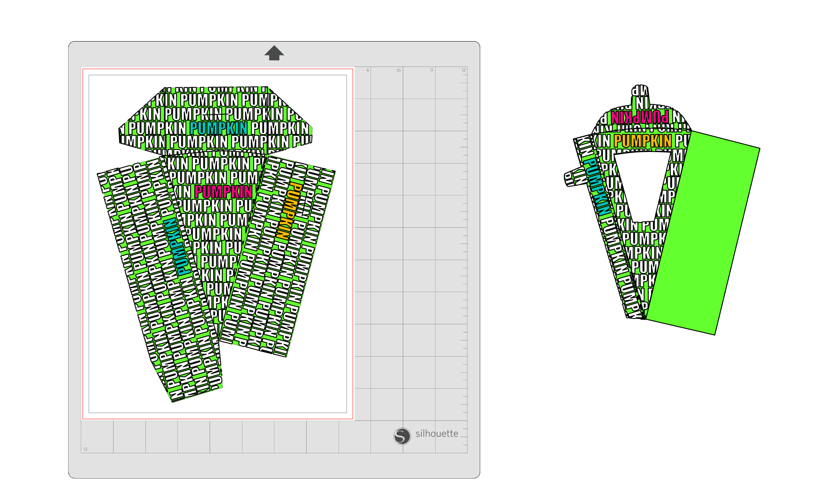
Task: Click the ruler mark labeled 10 on the mat
Action: point(398,70)
